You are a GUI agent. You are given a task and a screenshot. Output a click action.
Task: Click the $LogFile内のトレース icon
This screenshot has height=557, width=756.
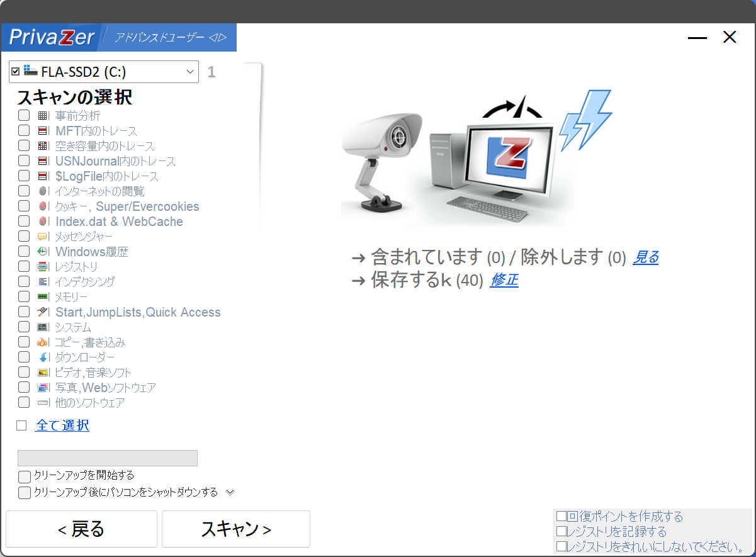(x=43, y=176)
